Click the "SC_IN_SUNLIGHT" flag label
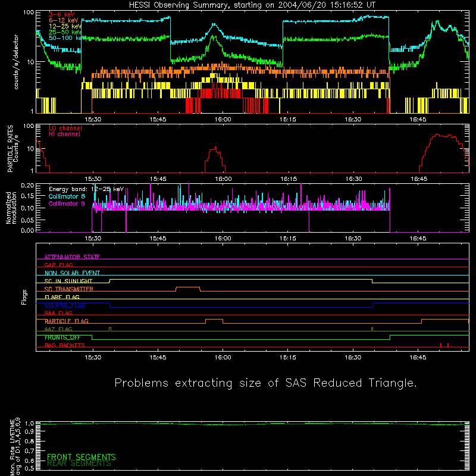Image resolution: width=476 pixels, height=476 pixels. tap(68, 281)
